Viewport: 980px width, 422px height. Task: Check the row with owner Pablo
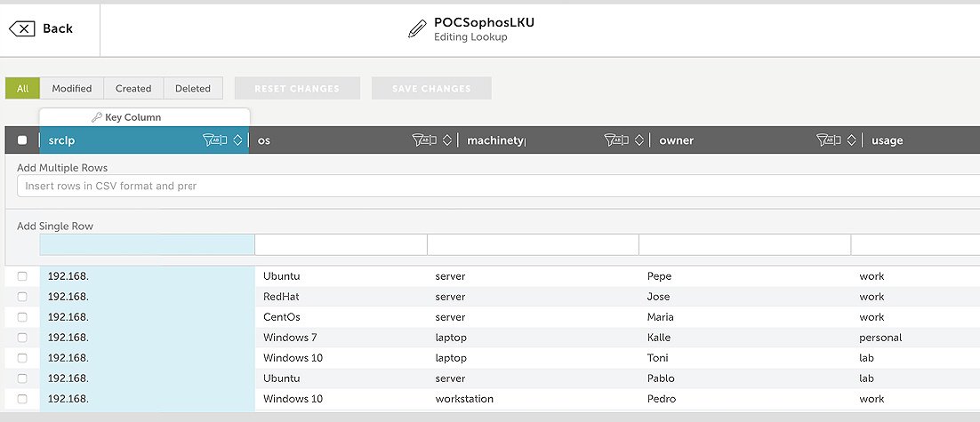pos(22,378)
